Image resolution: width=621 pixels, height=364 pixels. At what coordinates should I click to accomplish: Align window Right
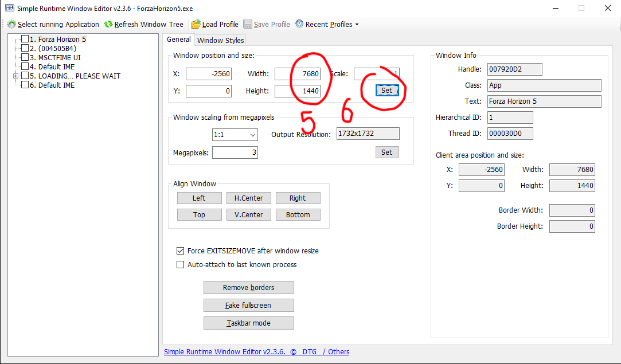click(298, 198)
